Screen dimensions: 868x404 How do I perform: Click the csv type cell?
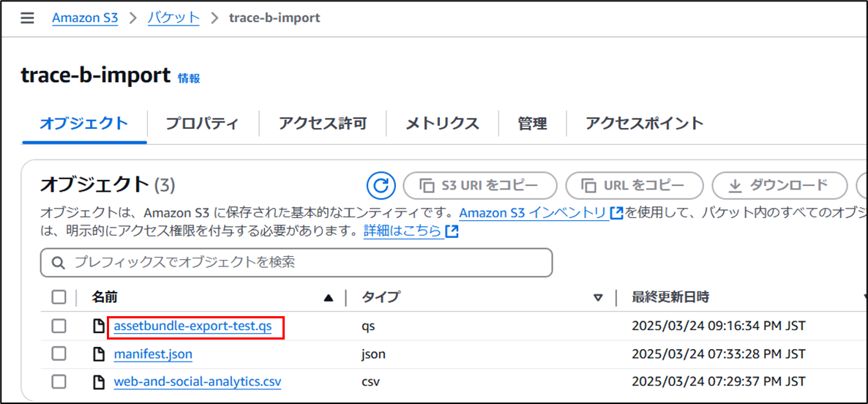coord(371,381)
